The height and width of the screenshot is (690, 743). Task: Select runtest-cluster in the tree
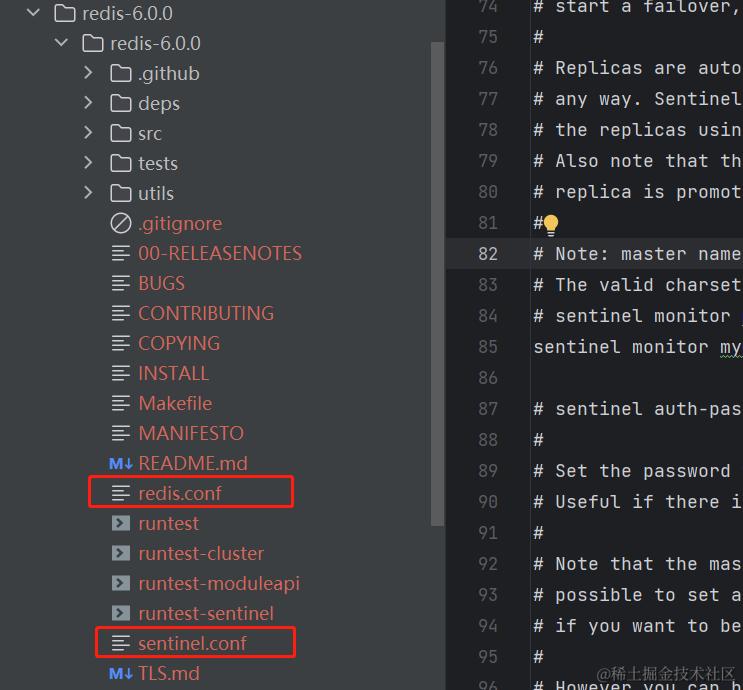[201, 554]
